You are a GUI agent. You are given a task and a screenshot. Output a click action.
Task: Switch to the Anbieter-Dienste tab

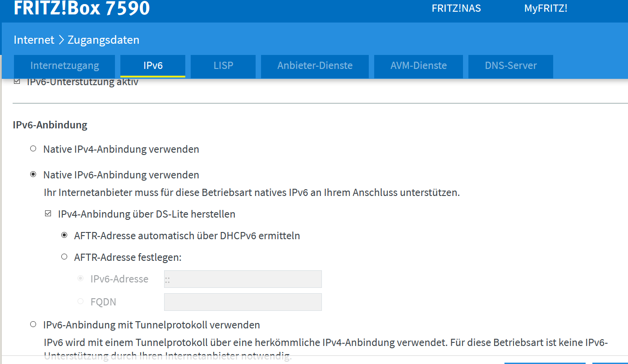click(x=315, y=66)
